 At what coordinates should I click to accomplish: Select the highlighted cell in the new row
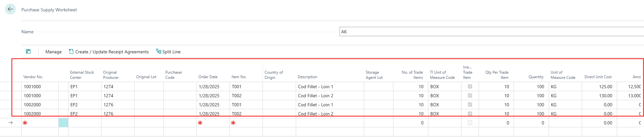click(x=63, y=123)
